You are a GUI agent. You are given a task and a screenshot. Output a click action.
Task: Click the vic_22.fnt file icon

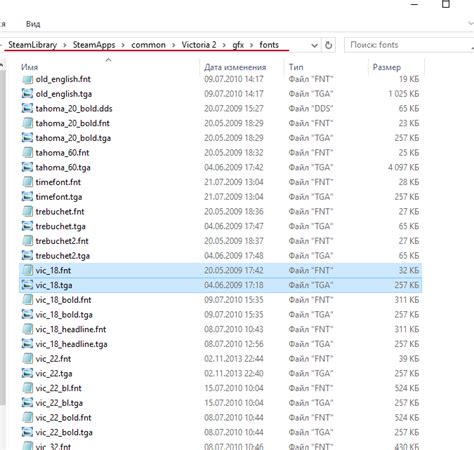tap(27, 359)
